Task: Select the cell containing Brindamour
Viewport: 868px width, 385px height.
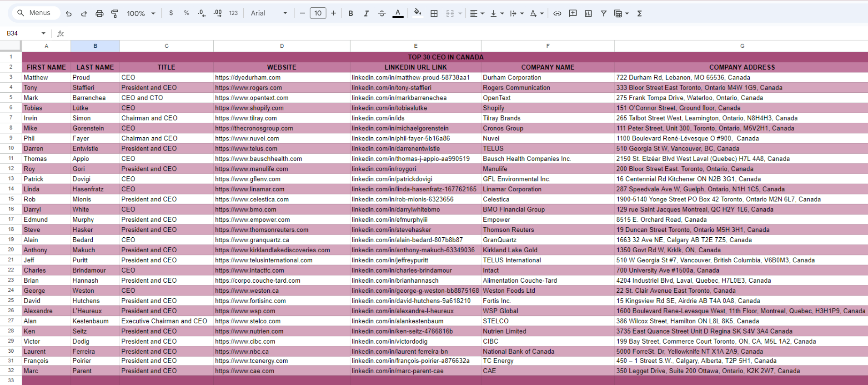Action: point(95,270)
